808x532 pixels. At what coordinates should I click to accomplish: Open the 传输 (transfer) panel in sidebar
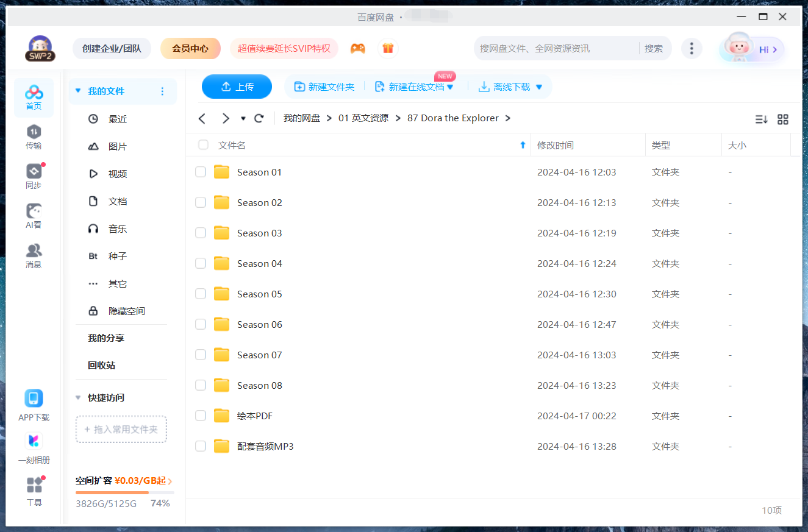[34, 135]
